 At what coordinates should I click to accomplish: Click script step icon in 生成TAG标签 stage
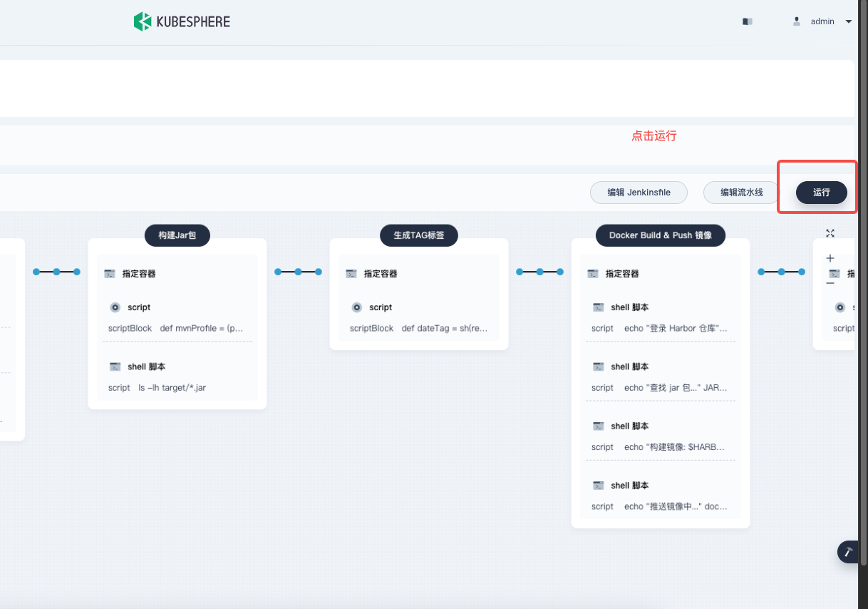coord(356,307)
